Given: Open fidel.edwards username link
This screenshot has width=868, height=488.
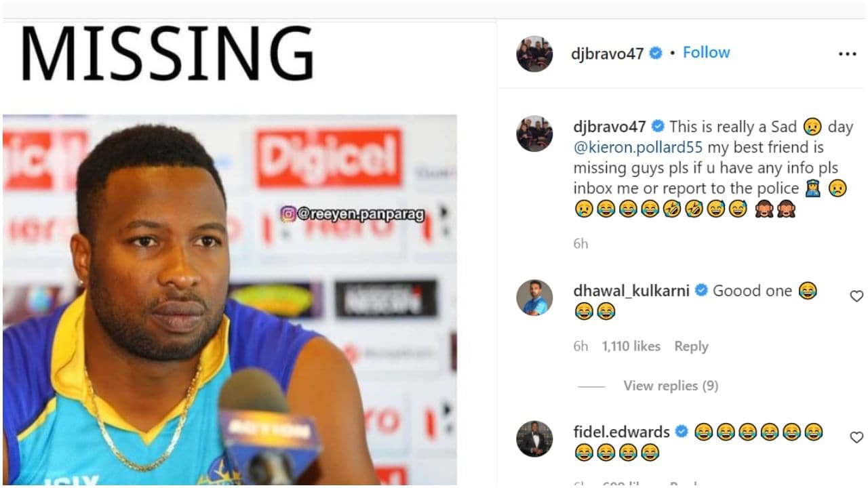Looking at the screenshot, I should point(621,432).
